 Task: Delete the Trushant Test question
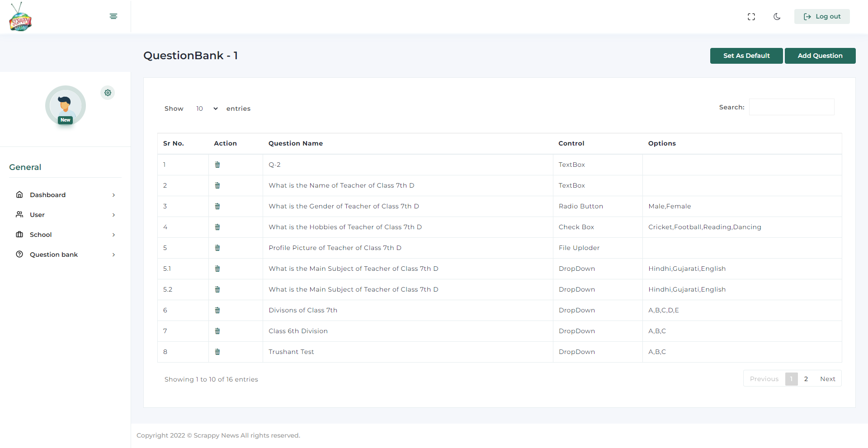click(x=217, y=352)
